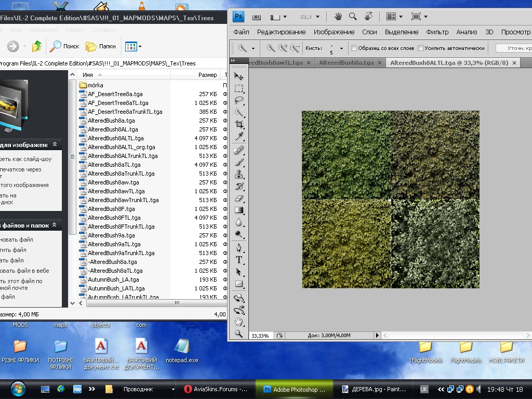Pick the Lasso tool
This screenshot has width=532, height=399.
click(x=239, y=100)
